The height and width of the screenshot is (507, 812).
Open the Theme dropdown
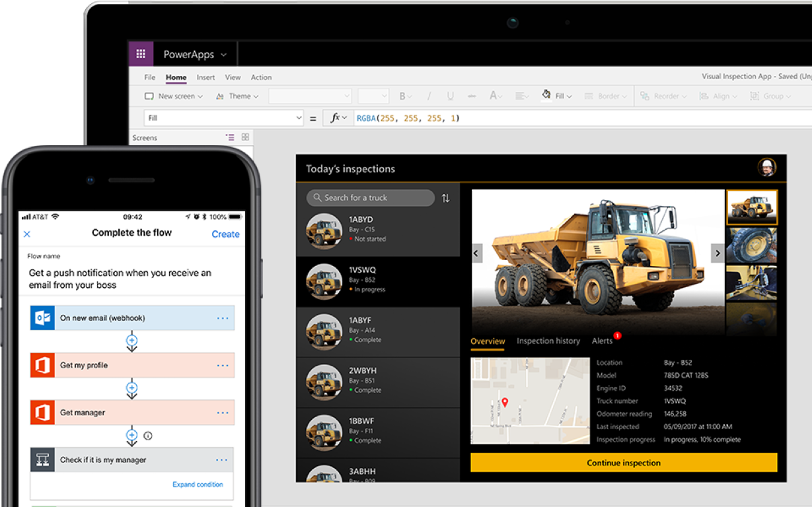tap(240, 96)
